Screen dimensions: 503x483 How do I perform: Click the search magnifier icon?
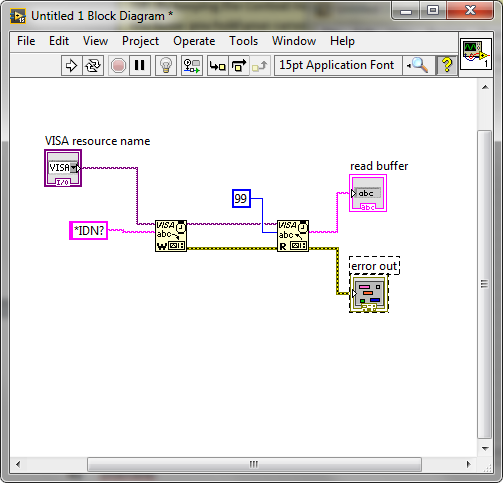(419, 65)
